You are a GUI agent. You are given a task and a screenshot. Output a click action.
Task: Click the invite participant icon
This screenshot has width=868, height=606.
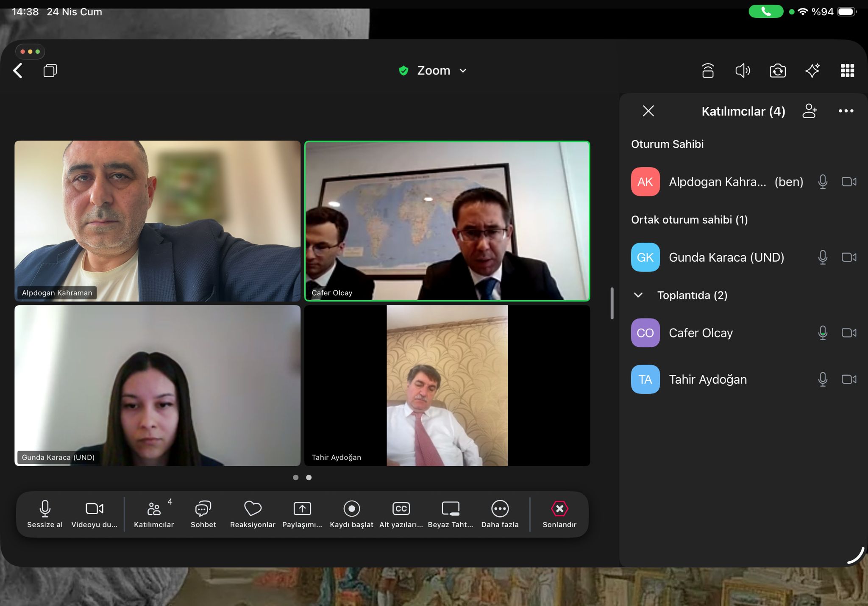pos(810,111)
